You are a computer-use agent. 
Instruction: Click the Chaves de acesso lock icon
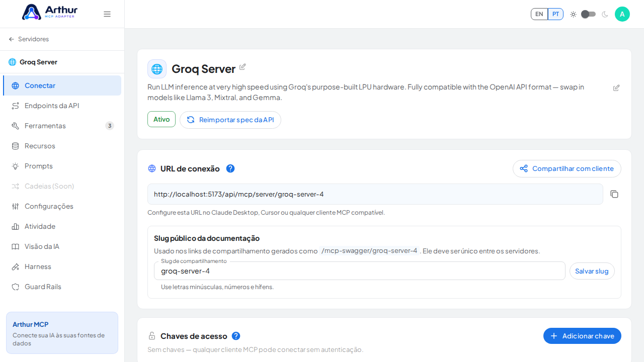click(x=152, y=336)
